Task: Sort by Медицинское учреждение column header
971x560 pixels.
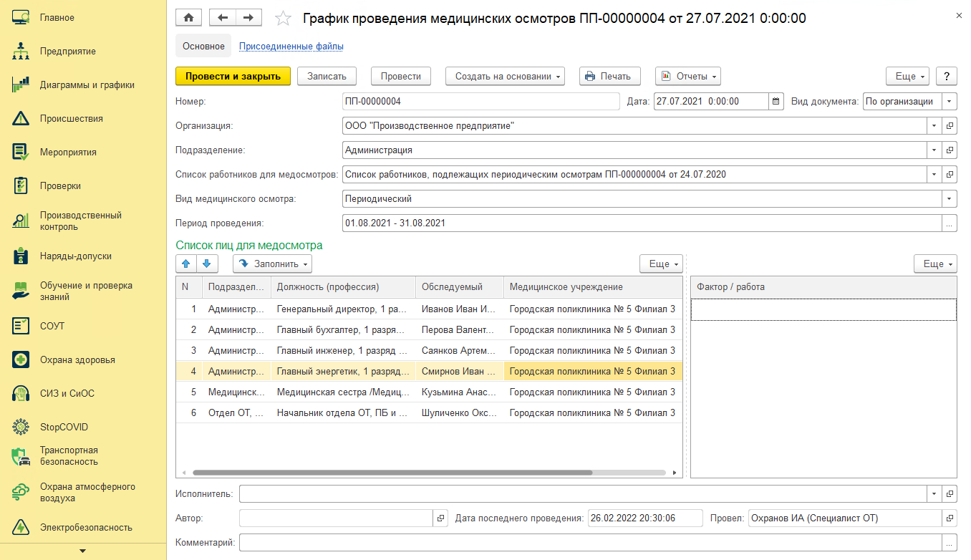Action: coord(593,287)
